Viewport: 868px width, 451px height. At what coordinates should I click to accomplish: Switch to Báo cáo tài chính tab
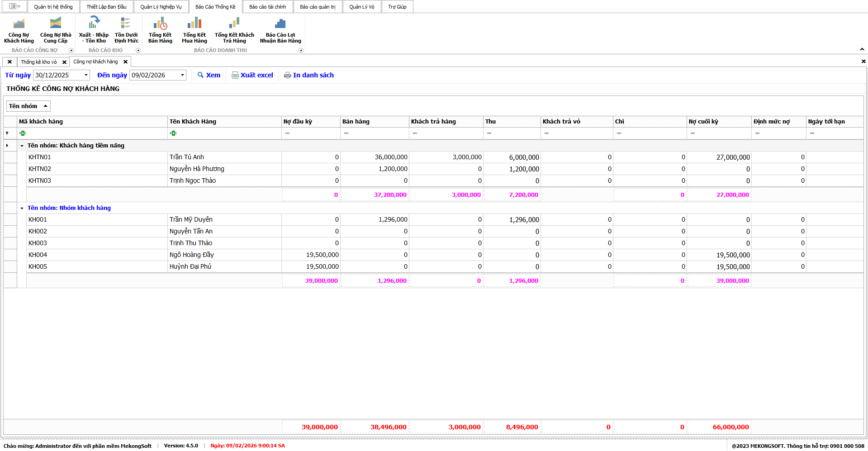pyautogui.click(x=267, y=7)
